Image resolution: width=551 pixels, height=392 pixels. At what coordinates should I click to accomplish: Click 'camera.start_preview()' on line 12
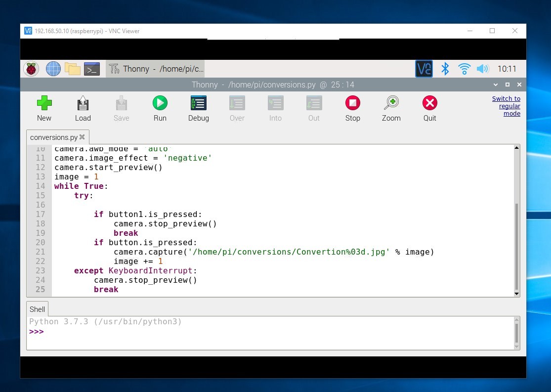(x=109, y=168)
